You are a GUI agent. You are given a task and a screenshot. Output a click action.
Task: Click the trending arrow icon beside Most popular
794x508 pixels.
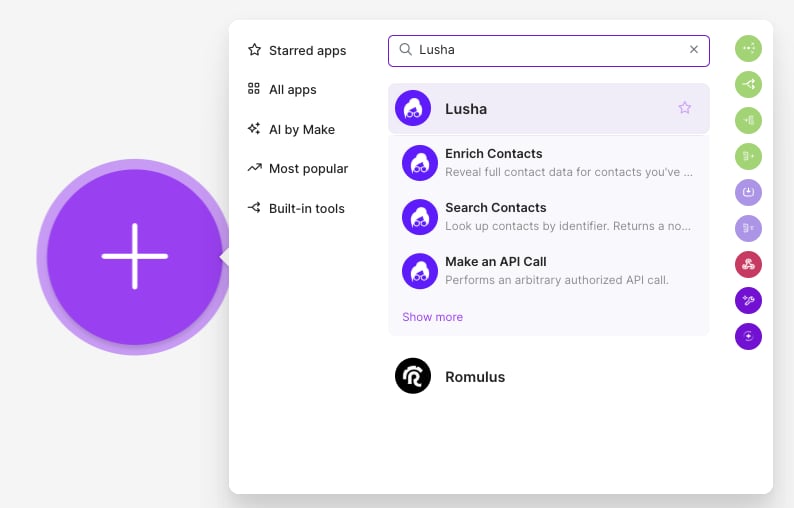pos(254,168)
